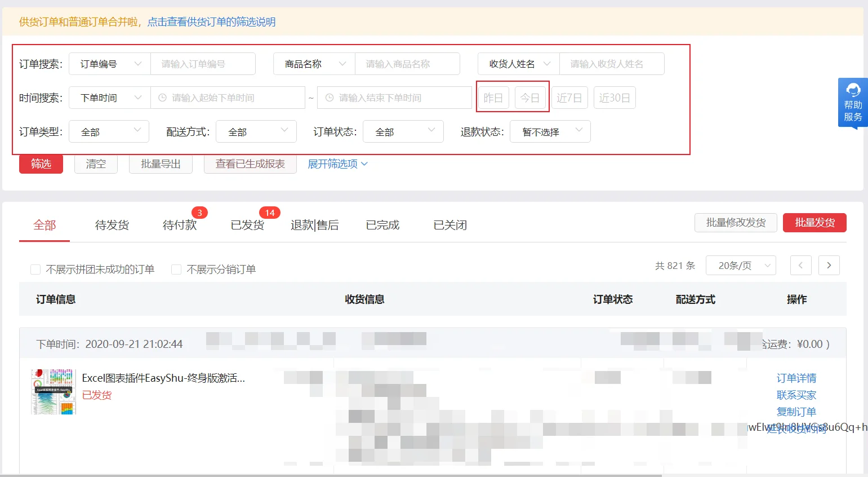Open the 收货人姓名 search type dropdown
This screenshot has width=868, height=477.
(x=519, y=64)
